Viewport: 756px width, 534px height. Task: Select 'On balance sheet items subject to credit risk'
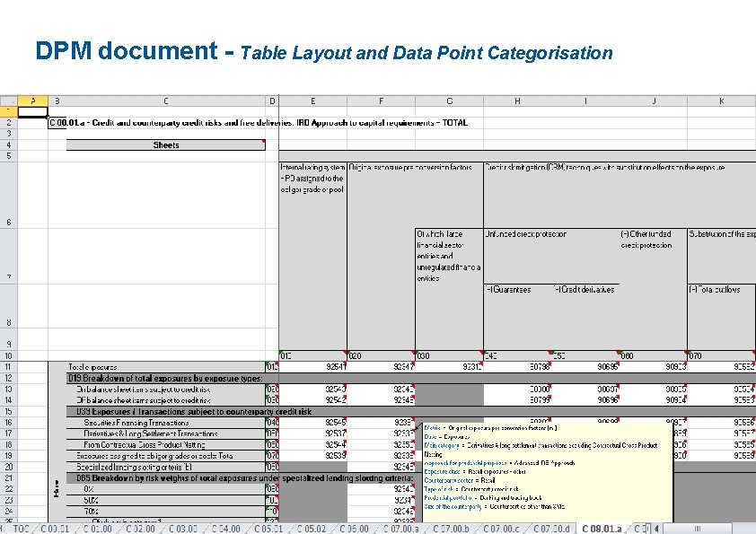pyautogui.click(x=166, y=389)
